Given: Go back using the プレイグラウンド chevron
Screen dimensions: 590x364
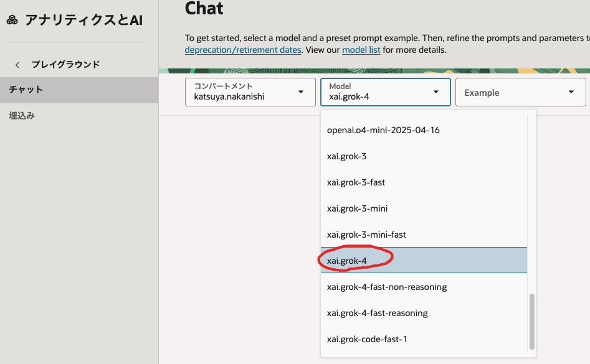Looking at the screenshot, I should 17,65.
